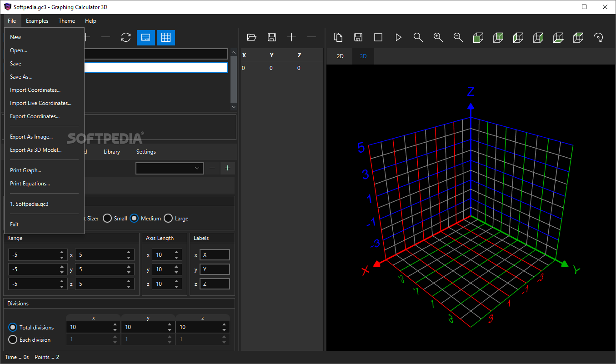Decrease y range minimum spinner down arrow
The height and width of the screenshot is (364, 616).
point(62,272)
